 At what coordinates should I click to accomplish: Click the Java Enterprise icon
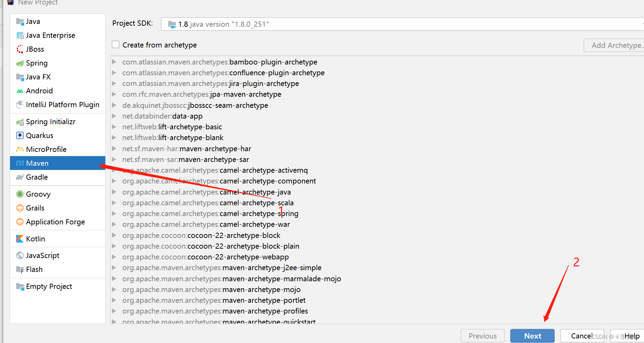click(20, 35)
